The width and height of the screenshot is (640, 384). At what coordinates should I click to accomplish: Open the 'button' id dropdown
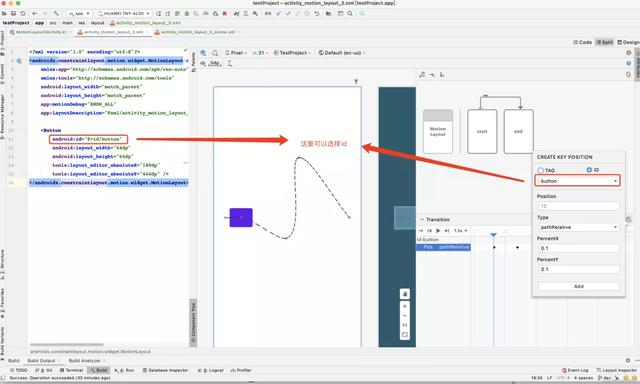click(578, 181)
